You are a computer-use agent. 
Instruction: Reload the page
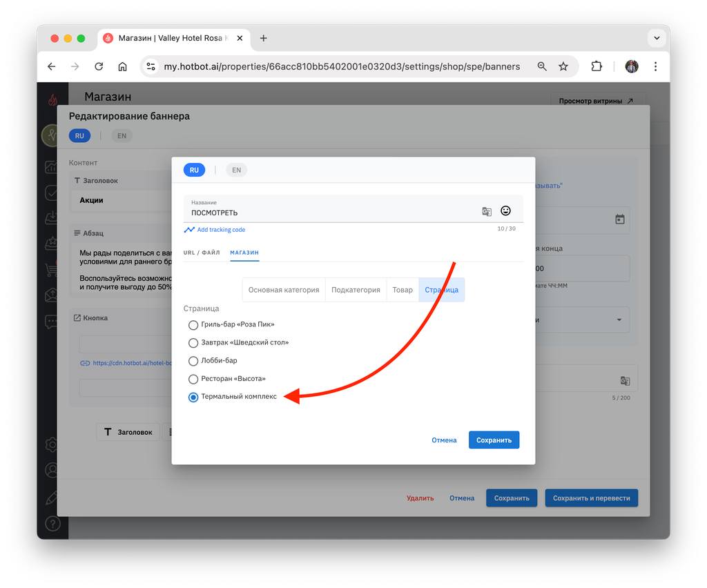(x=99, y=67)
